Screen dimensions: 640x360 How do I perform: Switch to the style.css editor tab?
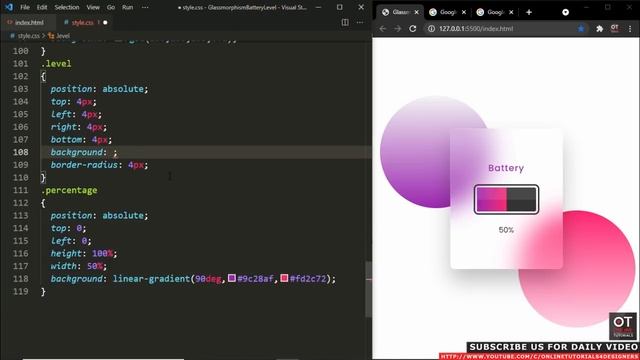click(83, 22)
